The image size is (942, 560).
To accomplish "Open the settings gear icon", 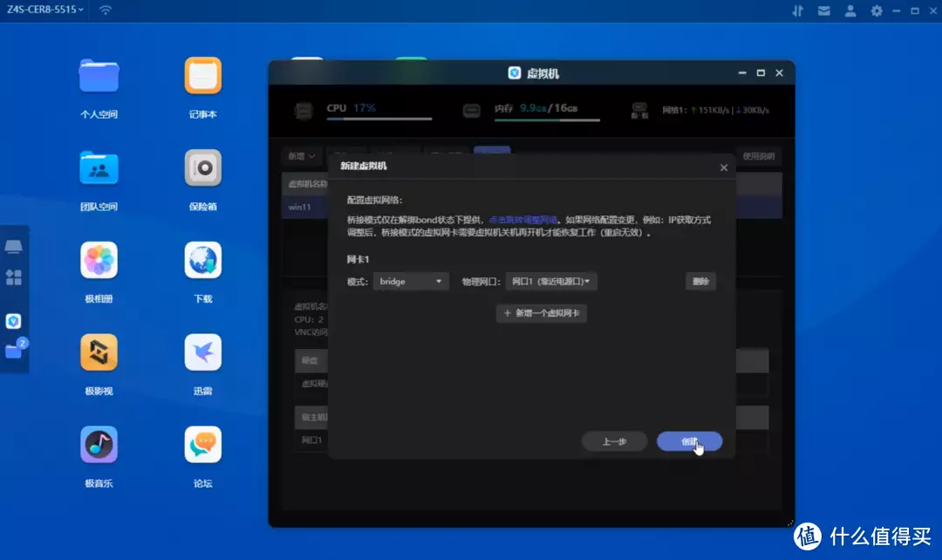I will pyautogui.click(x=877, y=10).
